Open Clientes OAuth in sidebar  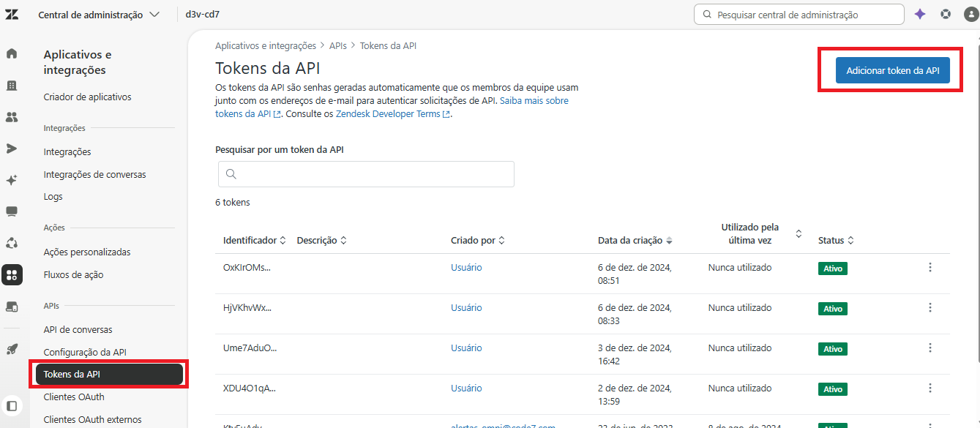[74, 397]
